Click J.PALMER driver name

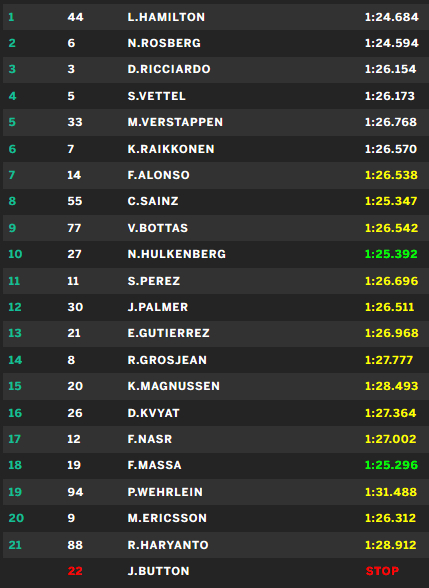[x=158, y=307]
